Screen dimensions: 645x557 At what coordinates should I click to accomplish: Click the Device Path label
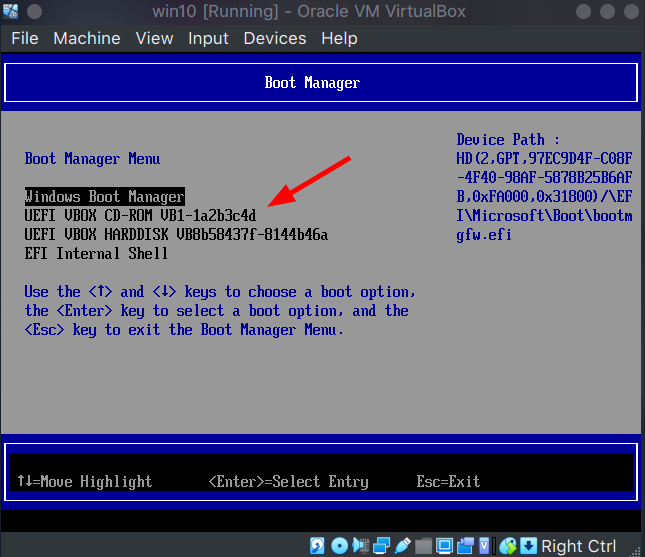click(508, 140)
